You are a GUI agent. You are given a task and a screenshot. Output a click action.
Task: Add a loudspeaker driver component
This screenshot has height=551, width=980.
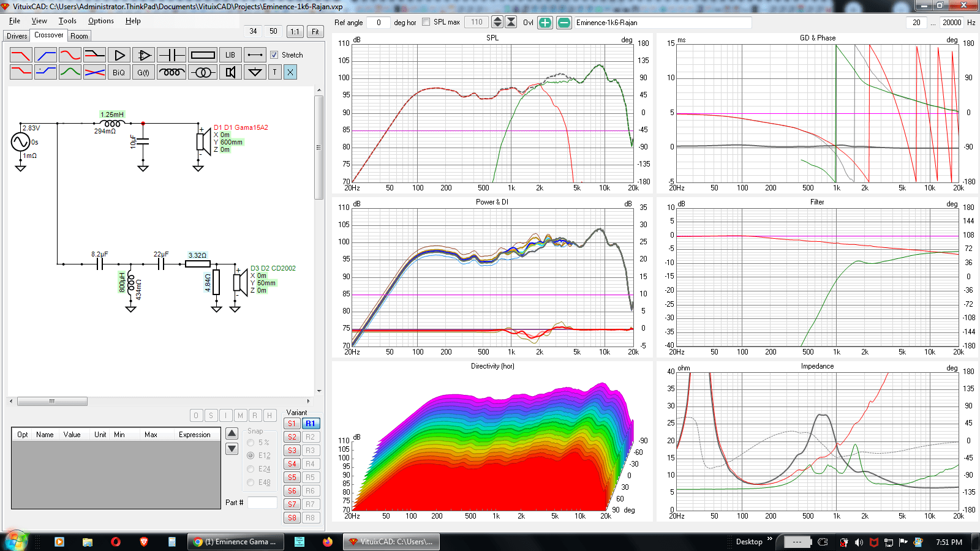pos(230,72)
